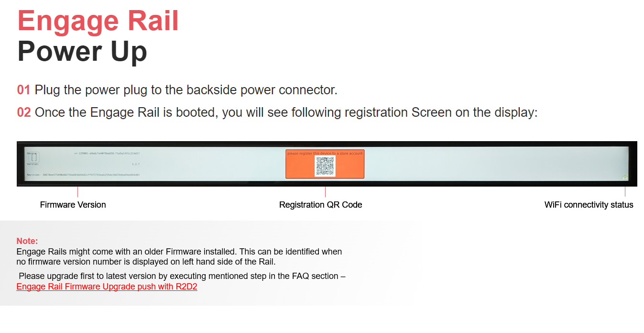644x333 pixels.
Task: Click the 'Plug the power plug' instruction
Action: [186, 90]
